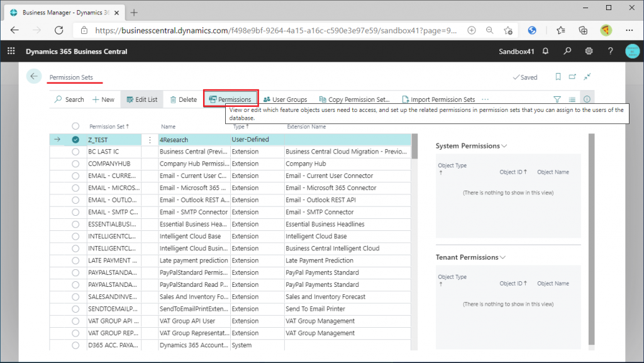View site information lock icon
This screenshot has height=363, width=644.
point(84,30)
